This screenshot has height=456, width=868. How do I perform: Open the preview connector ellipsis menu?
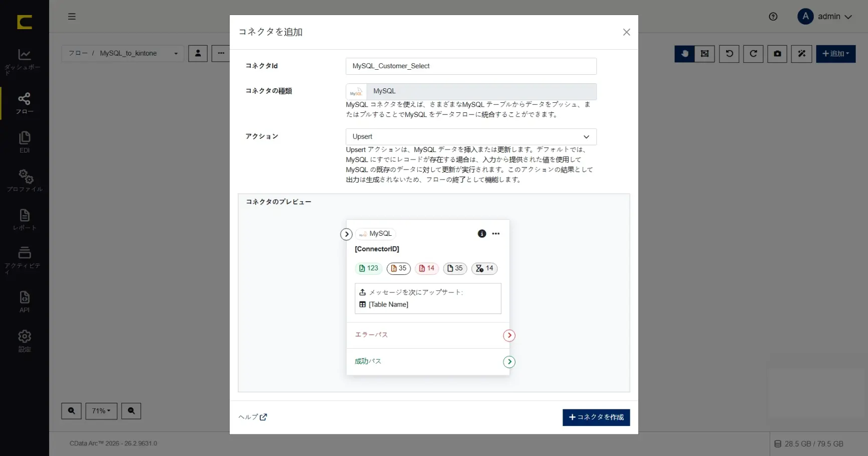click(x=496, y=234)
